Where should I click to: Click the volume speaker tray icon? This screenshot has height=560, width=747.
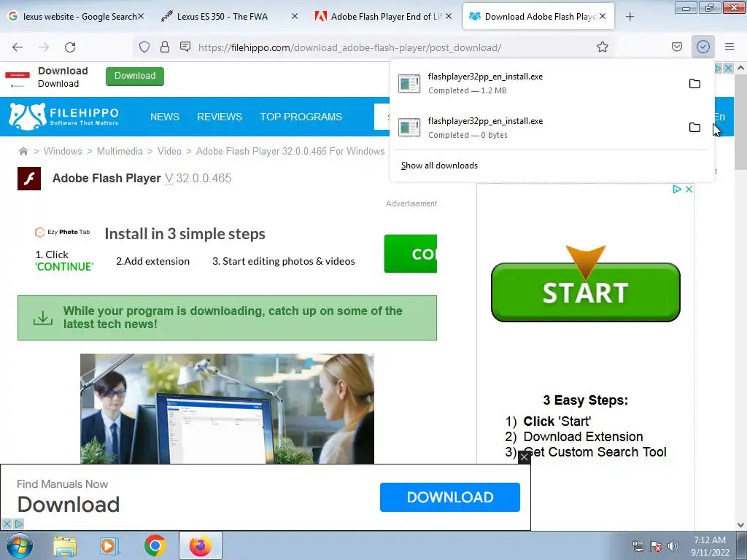tap(673, 546)
